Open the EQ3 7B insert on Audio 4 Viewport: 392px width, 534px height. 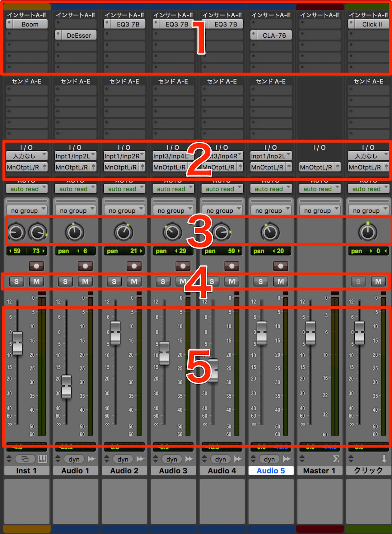point(226,24)
